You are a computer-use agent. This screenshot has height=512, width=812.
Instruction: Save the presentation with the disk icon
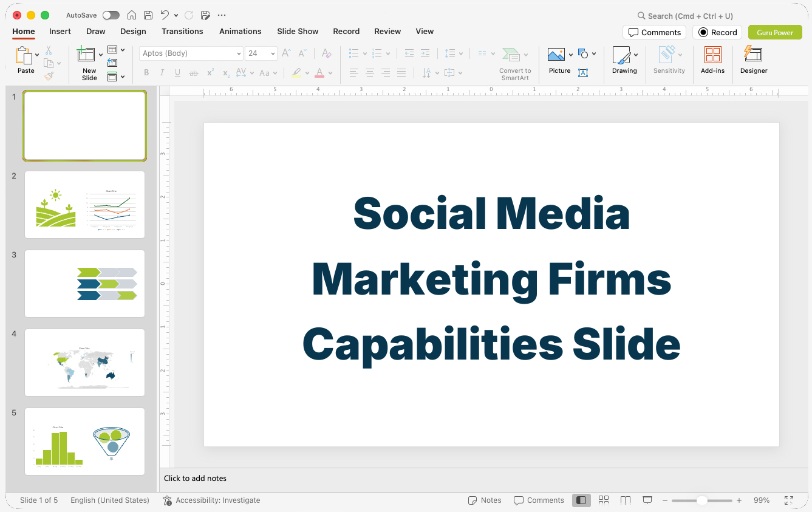(148, 15)
